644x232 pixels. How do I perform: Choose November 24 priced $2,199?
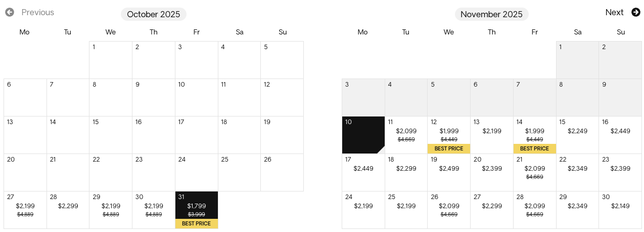pos(363,210)
